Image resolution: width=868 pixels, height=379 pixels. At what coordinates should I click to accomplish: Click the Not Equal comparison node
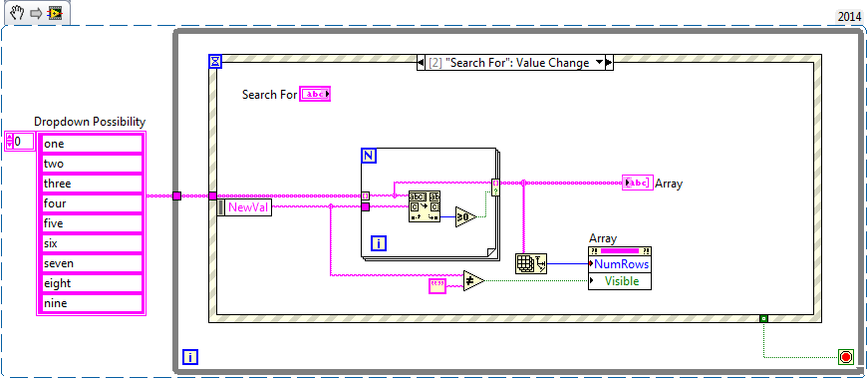[473, 280]
